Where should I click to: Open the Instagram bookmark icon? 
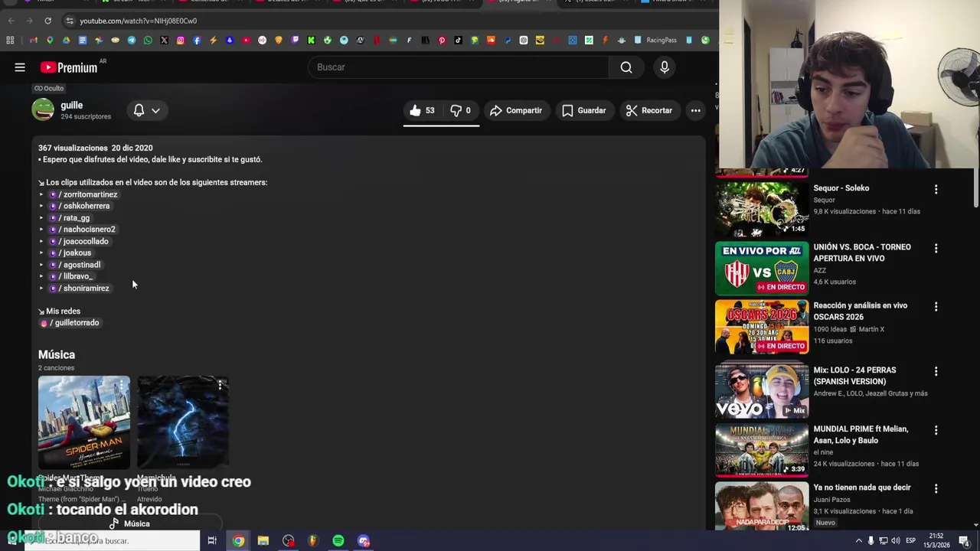click(x=181, y=40)
